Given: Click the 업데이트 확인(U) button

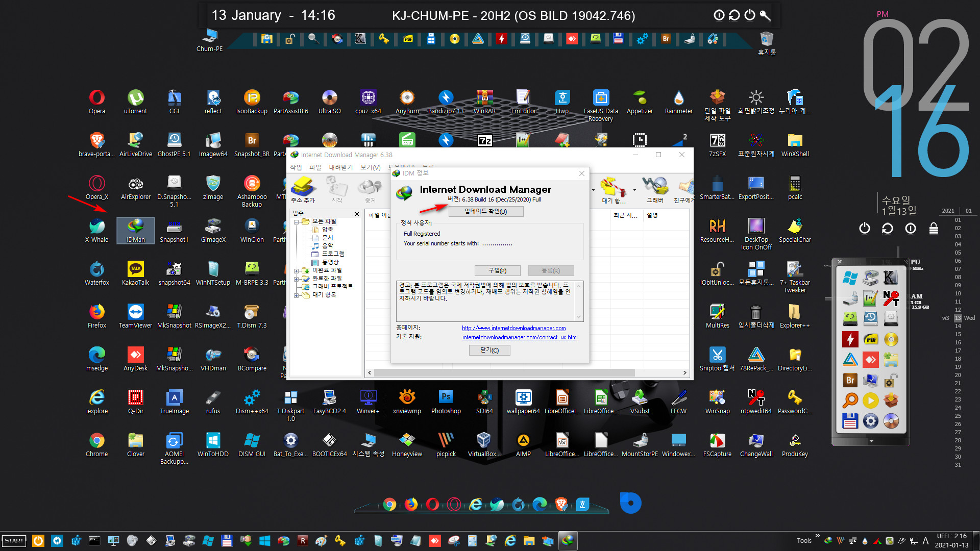Looking at the screenshot, I should [x=486, y=211].
